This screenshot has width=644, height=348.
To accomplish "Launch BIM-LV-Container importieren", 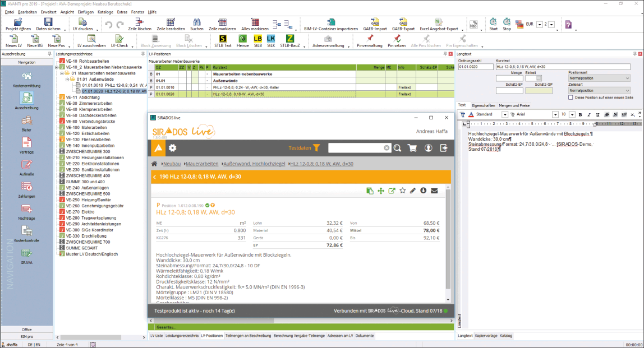I will pos(331,25).
